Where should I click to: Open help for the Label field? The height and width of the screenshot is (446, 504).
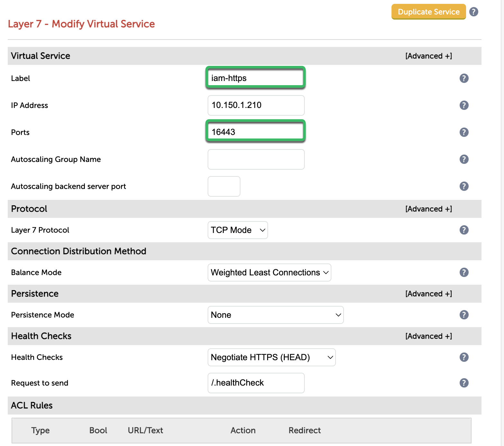(x=464, y=78)
